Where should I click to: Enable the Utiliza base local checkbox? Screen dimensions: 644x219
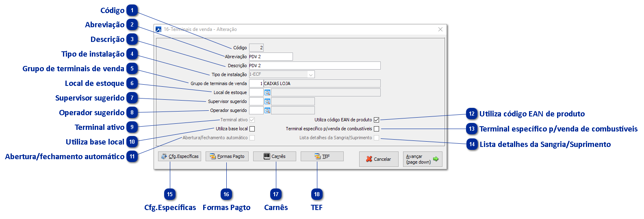[252, 129]
